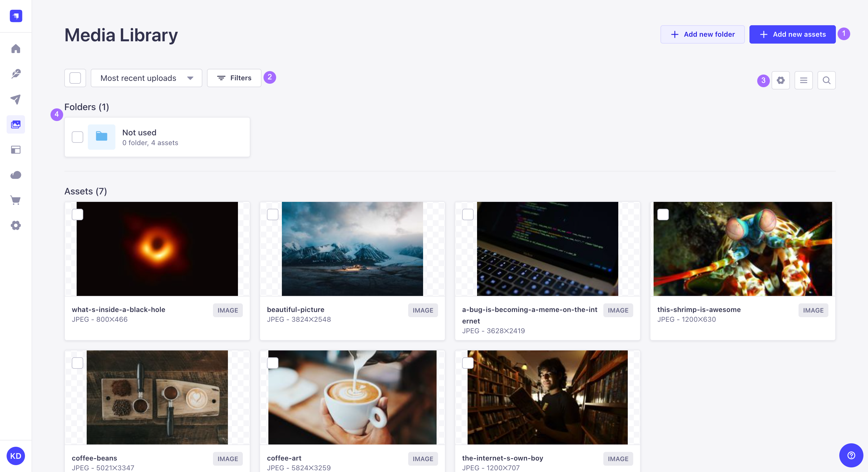868x472 pixels.
Task: Click the plugins or marketplace icon in sidebar
Action: (x=16, y=200)
